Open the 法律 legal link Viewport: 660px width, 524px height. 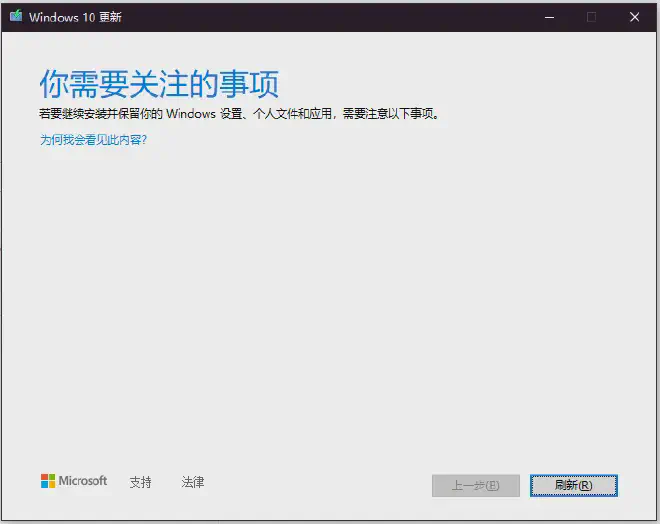tap(193, 482)
